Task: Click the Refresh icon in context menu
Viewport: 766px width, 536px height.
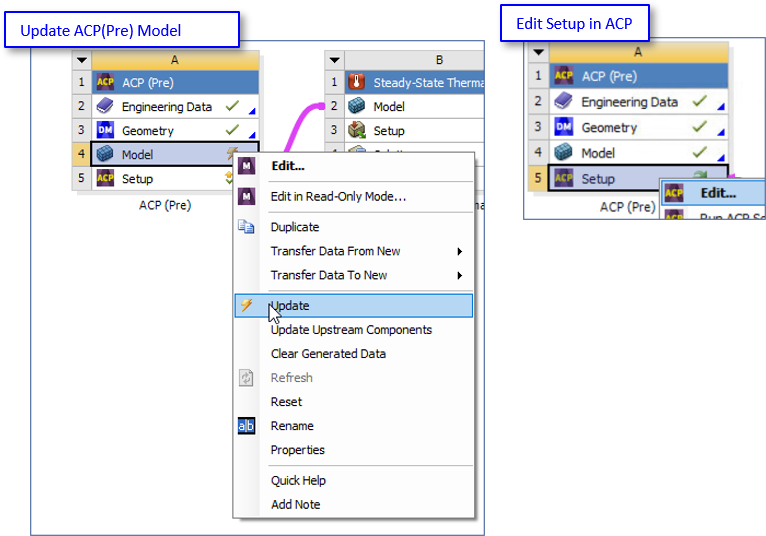Action: (246, 378)
